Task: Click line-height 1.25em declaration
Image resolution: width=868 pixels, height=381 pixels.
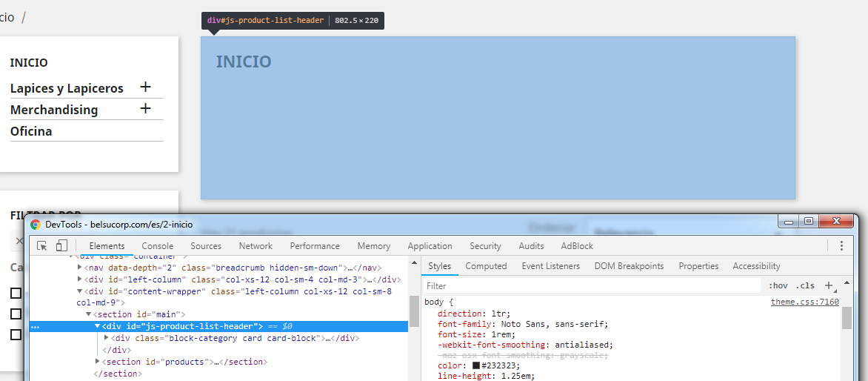Action: 486,376
